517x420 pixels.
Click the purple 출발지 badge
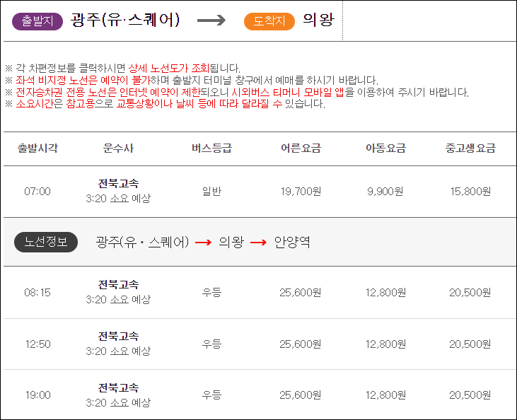pos(37,21)
